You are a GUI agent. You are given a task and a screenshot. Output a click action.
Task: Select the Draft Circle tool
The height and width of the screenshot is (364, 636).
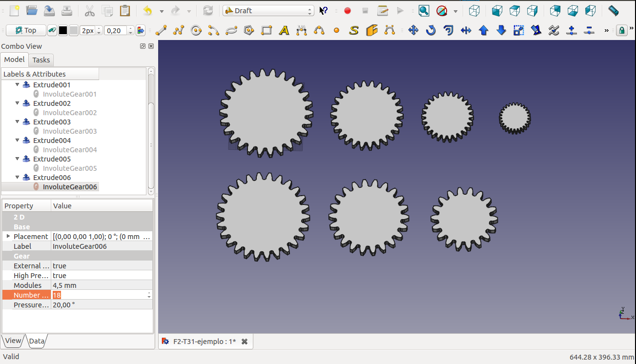[196, 31]
